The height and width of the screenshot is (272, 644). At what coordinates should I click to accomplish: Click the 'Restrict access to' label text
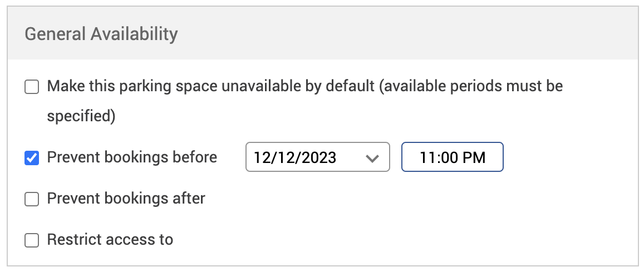[x=110, y=240]
